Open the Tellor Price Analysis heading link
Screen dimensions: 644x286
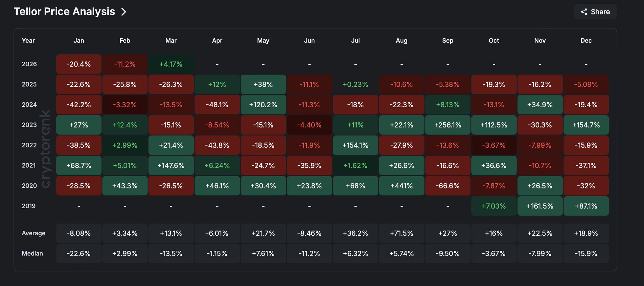click(64, 12)
